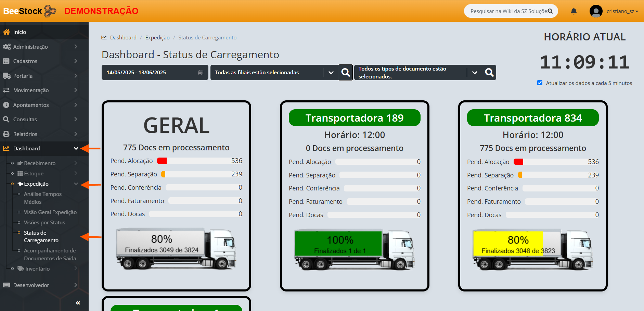Image resolution: width=644 pixels, height=311 pixels.
Task: Toggle auto-update every 5 minutes checkbox
Action: click(x=540, y=83)
